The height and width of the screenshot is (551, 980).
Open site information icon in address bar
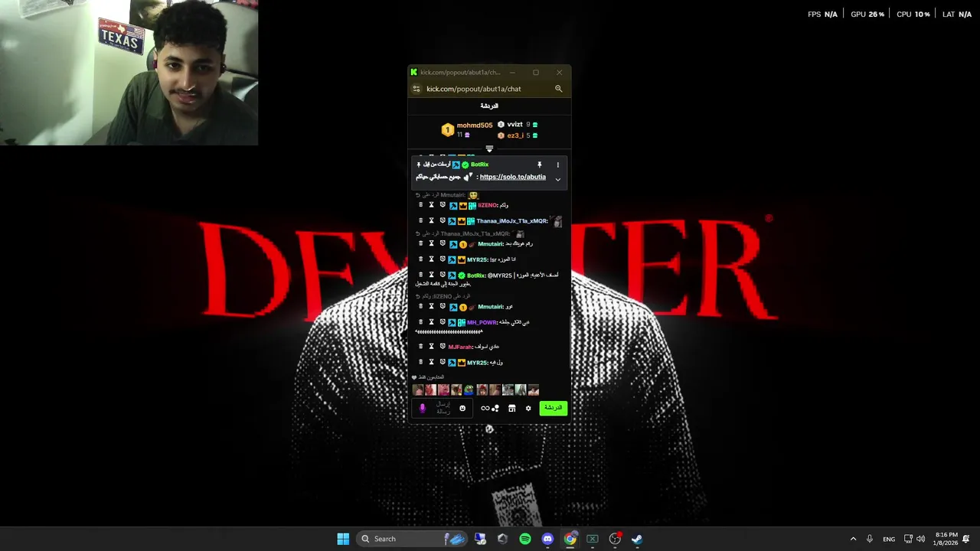click(416, 89)
